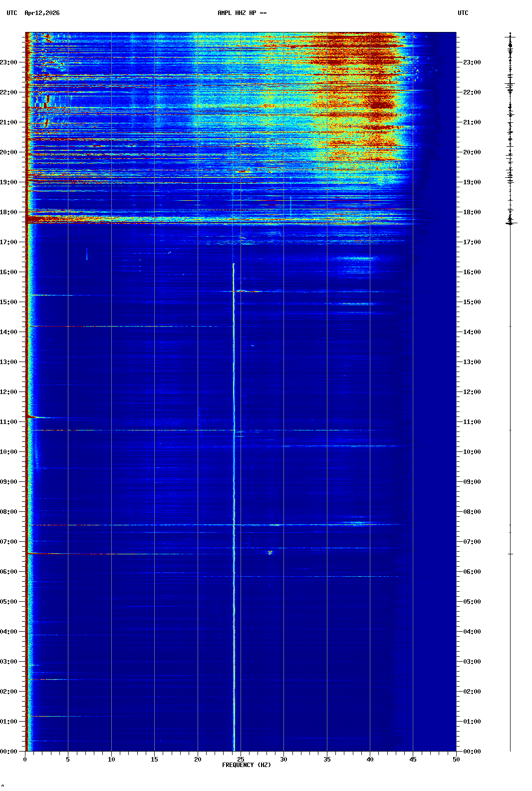Click the small blip at 28 Hz near 06:40
This screenshot has height=791, width=532.
tap(270, 553)
